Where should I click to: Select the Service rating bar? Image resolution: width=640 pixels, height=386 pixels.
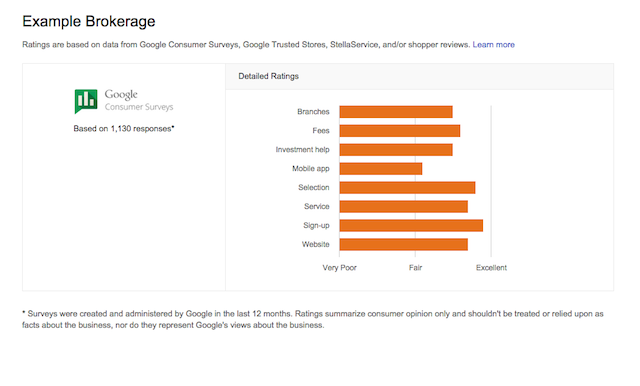(x=404, y=206)
